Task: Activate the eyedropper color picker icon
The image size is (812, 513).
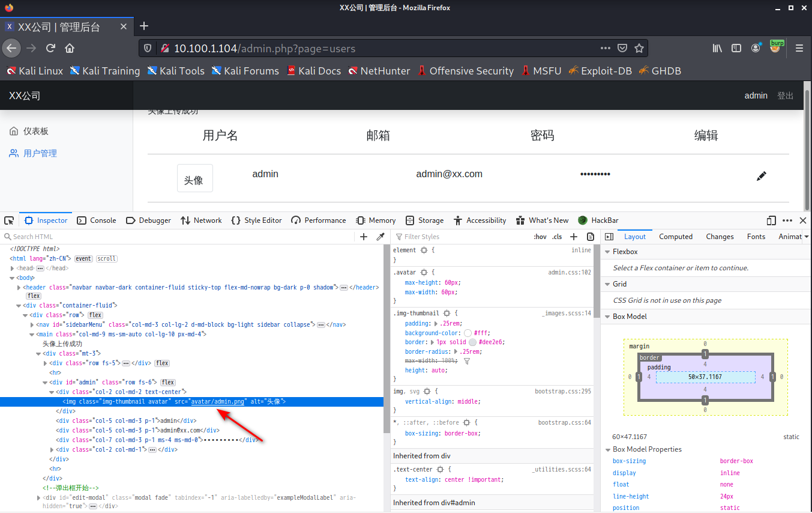Action: [x=380, y=237]
